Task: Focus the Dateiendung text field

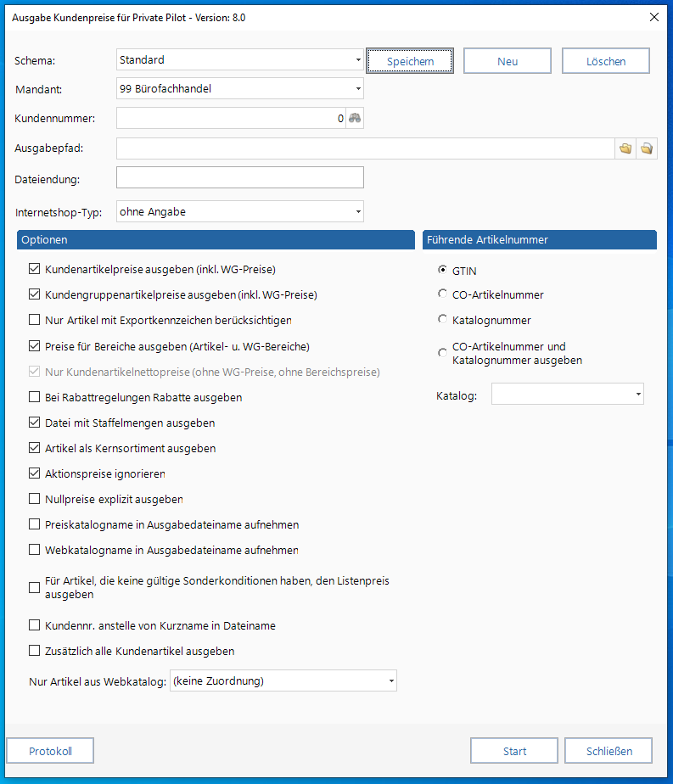Action: (239, 177)
